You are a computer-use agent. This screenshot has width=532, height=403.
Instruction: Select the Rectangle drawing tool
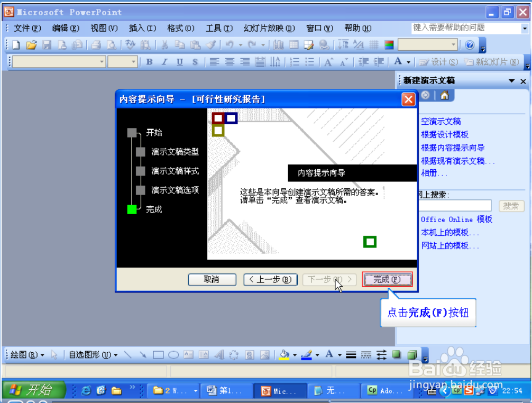point(158,355)
